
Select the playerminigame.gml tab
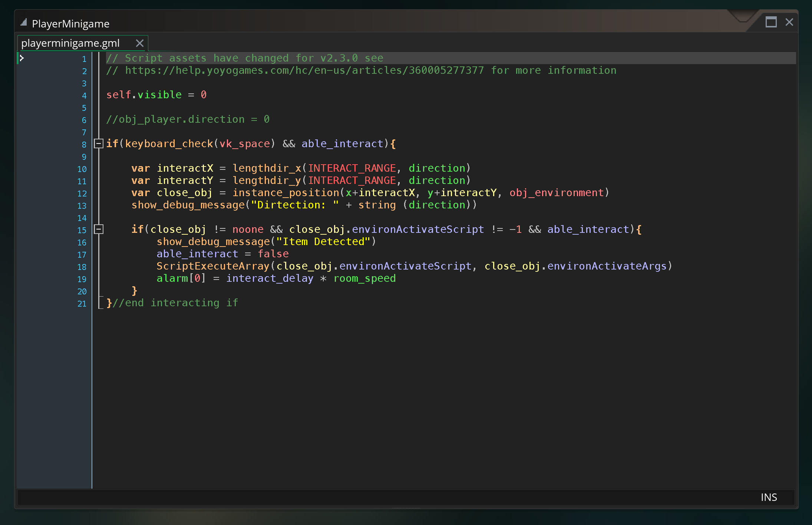pyautogui.click(x=70, y=43)
